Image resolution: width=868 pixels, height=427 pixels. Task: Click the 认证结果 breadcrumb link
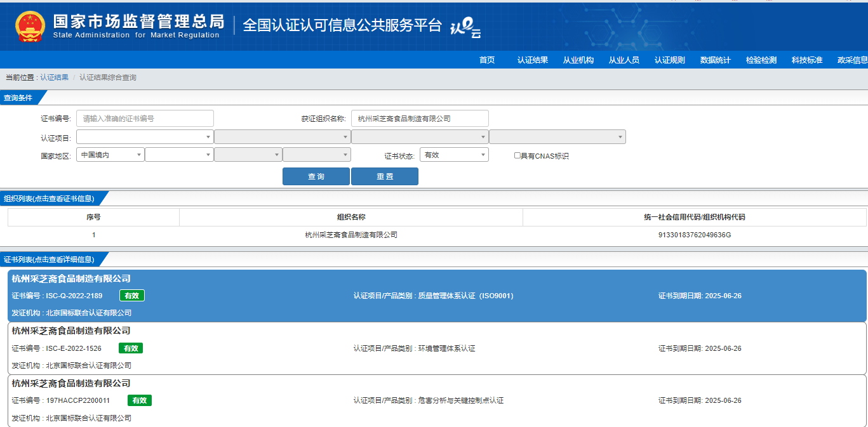click(x=55, y=77)
